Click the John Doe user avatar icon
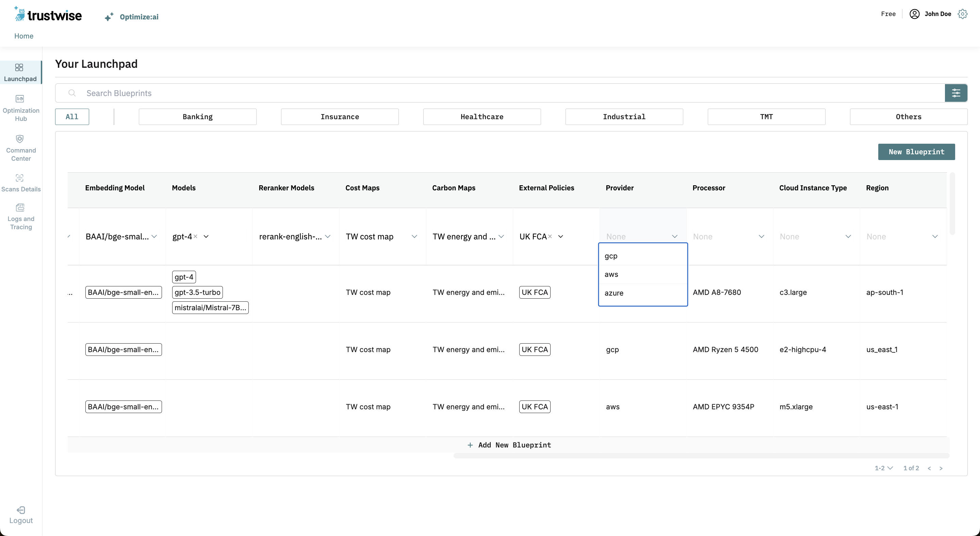 (x=914, y=14)
